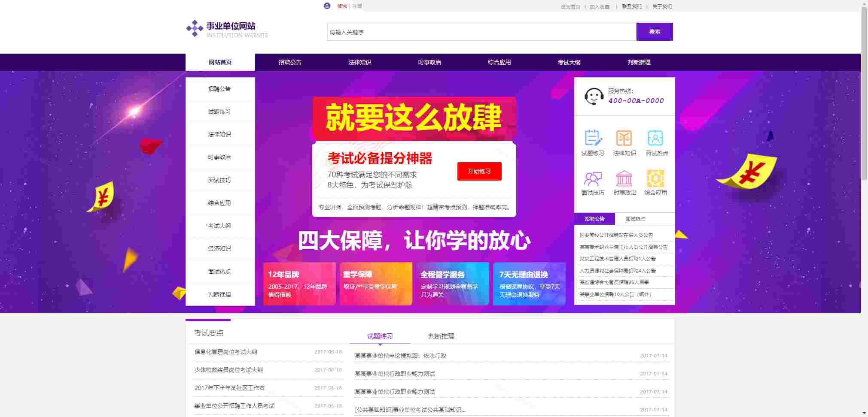Image resolution: width=868 pixels, height=417 pixels.
Task: Switch to the 面试热点 tab in right panel
Action: point(635,219)
